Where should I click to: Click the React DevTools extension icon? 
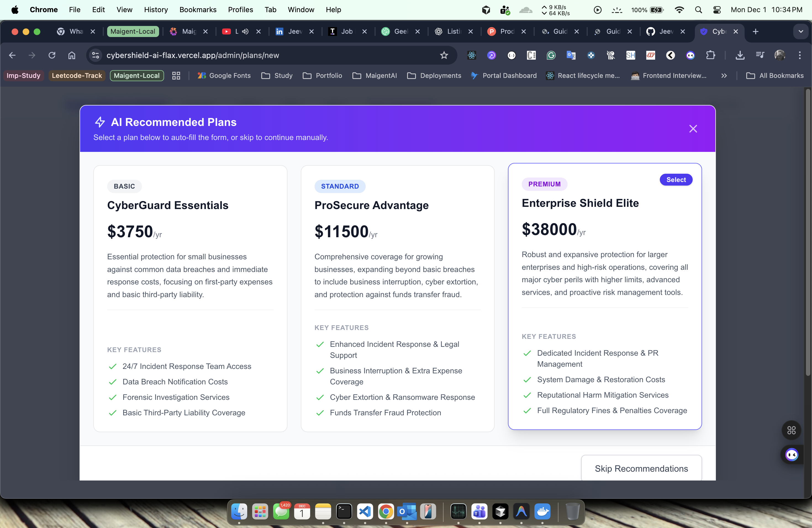[471, 55]
